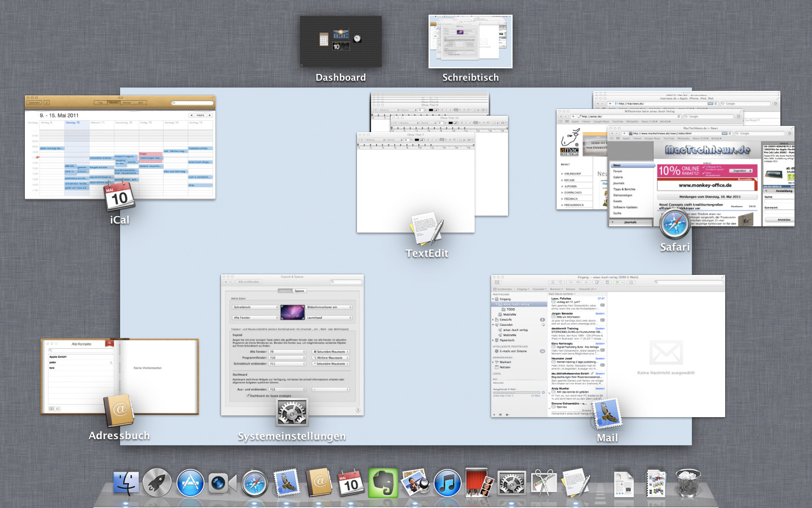Click the large Systemeinstellungen gear icon badge
The height and width of the screenshot is (508, 812).
pyautogui.click(x=292, y=412)
